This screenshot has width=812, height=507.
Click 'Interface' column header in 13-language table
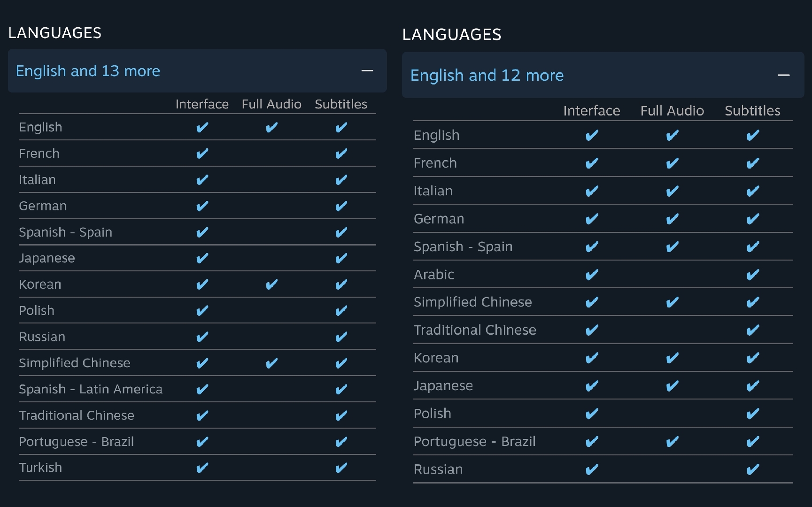(x=202, y=104)
